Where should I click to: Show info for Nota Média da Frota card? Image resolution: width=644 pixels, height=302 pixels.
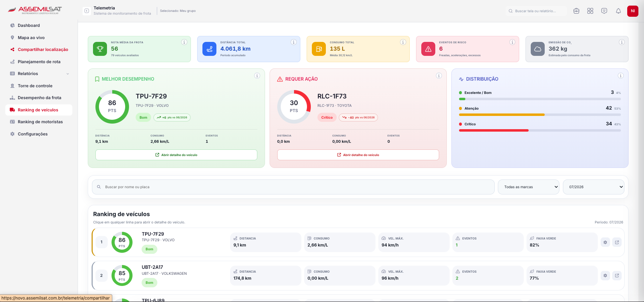pos(184,42)
